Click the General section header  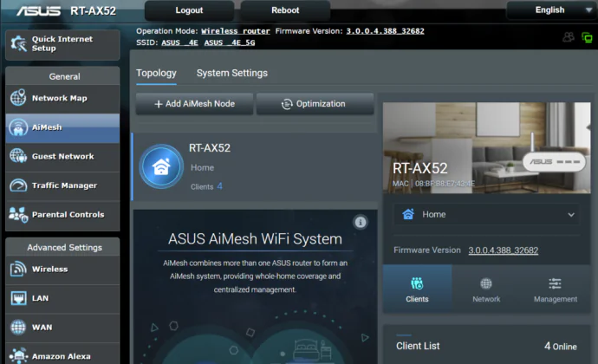[x=62, y=76]
